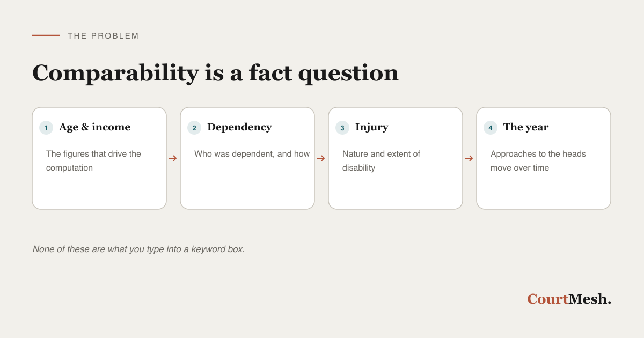Click the Who was dependent description text
Screen dimensions: 644x338
(252, 154)
